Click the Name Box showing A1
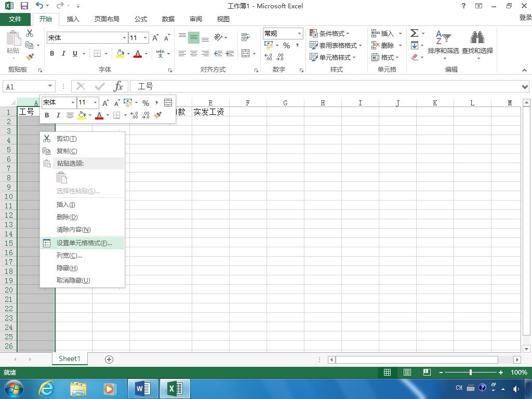 tap(29, 87)
